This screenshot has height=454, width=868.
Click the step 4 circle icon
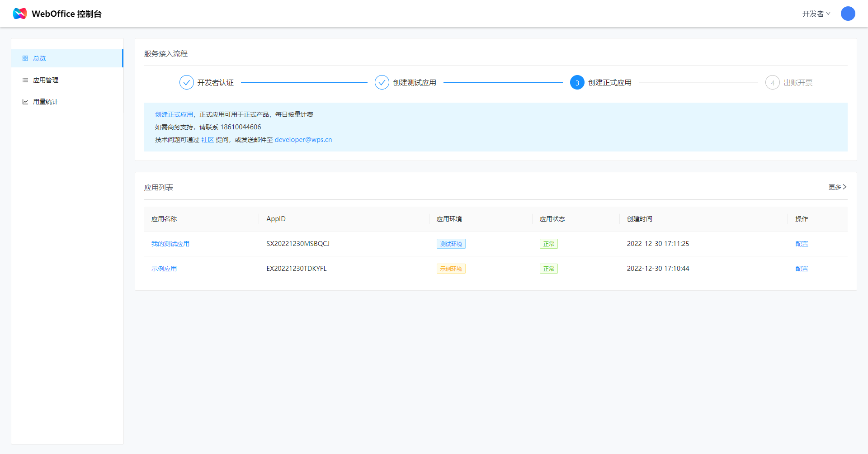click(772, 82)
